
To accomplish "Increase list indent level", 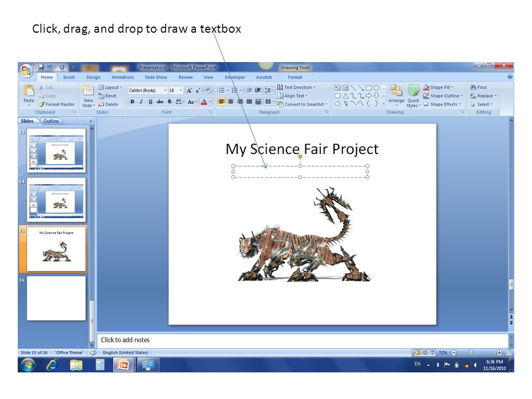I will coord(258,90).
